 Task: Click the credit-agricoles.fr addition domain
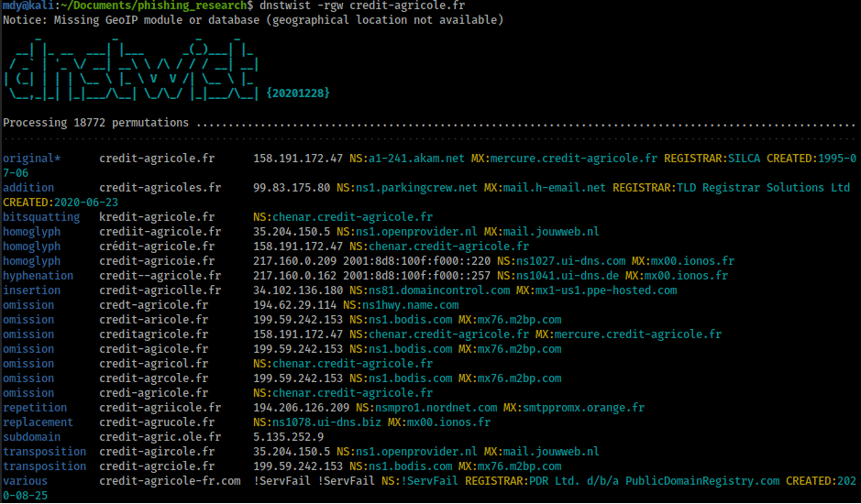pyautogui.click(x=160, y=188)
